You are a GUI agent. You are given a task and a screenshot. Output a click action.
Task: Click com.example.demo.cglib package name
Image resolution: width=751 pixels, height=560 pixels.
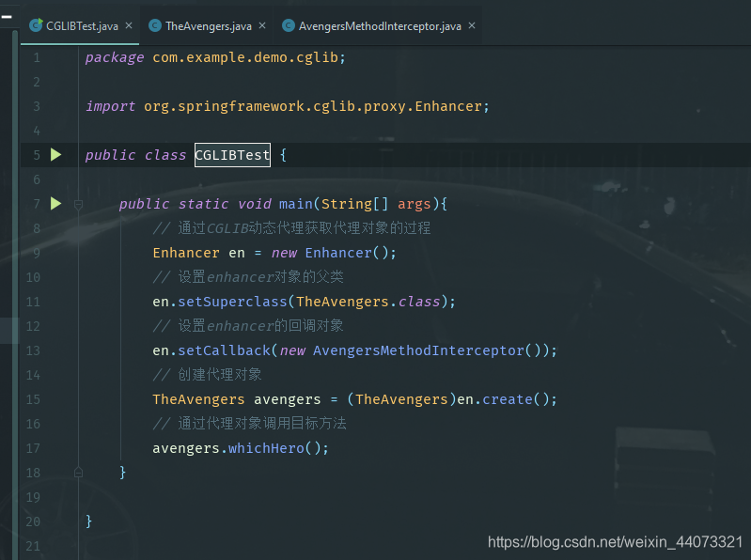coord(245,58)
